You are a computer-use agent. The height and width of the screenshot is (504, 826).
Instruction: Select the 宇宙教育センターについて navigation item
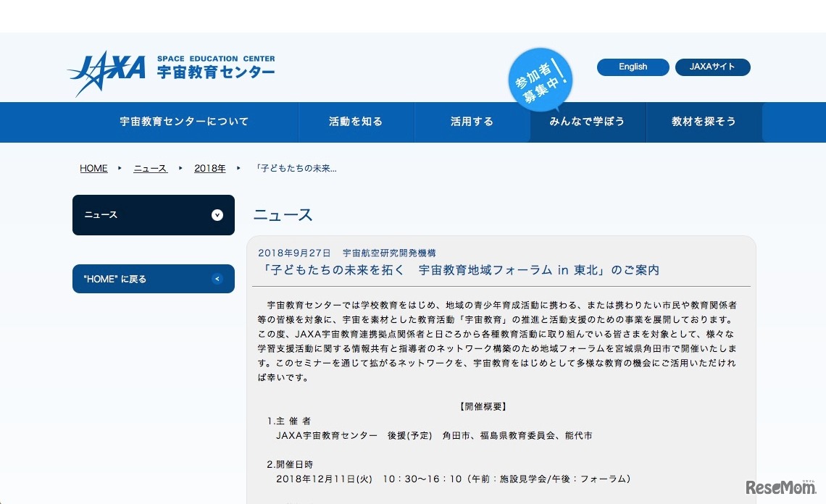(183, 122)
